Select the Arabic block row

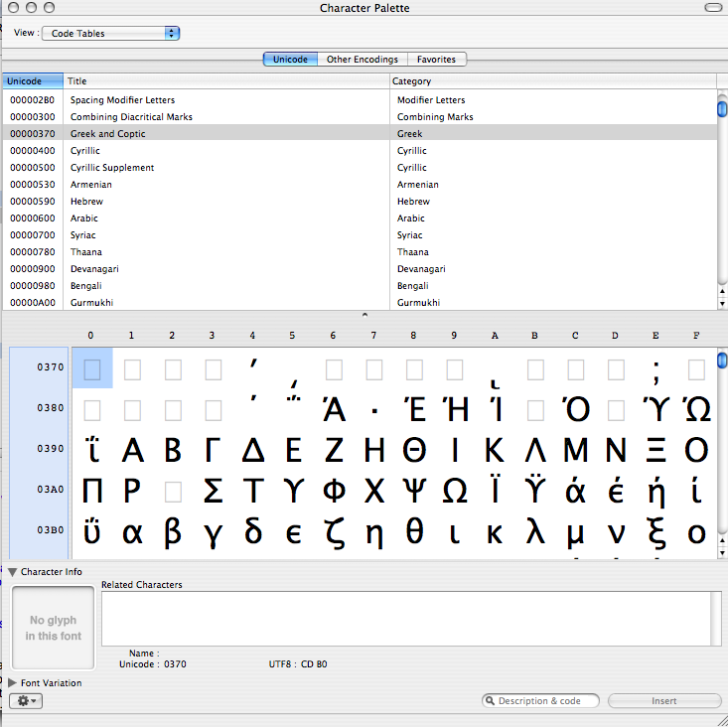coord(360,218)
